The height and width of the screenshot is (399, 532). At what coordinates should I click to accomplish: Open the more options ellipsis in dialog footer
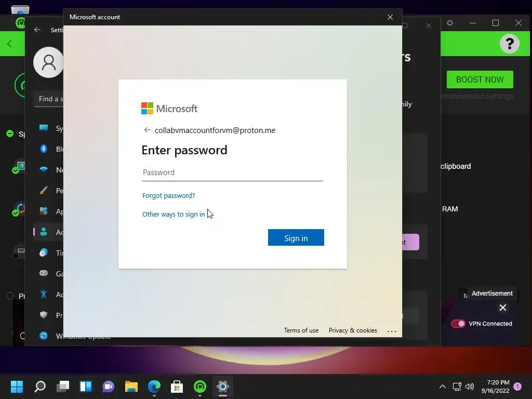point(392,331)
